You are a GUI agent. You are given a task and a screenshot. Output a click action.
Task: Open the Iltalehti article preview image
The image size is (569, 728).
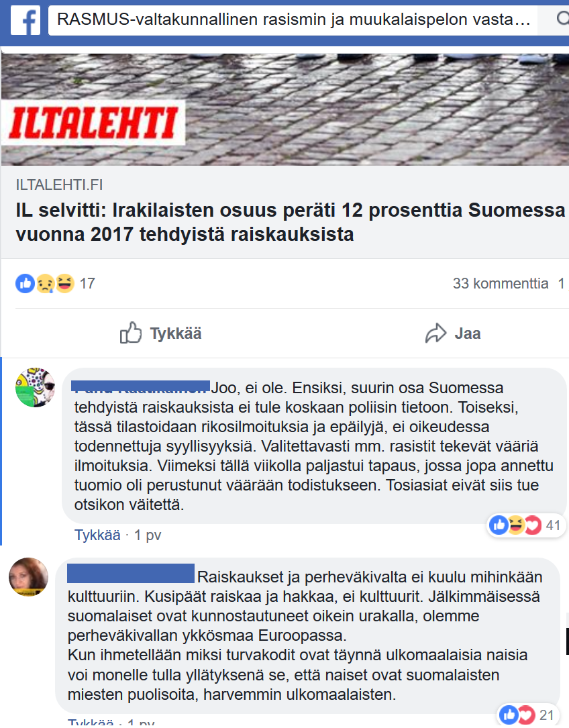[x=284, y=109]
